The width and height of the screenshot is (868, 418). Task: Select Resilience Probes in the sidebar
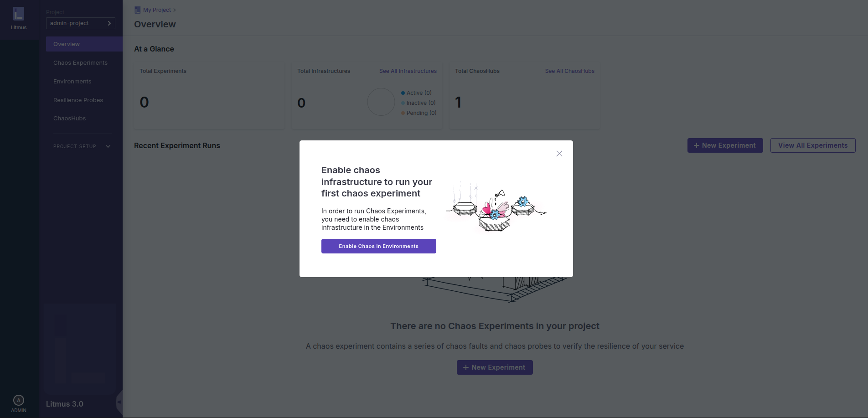pos(78,100)
